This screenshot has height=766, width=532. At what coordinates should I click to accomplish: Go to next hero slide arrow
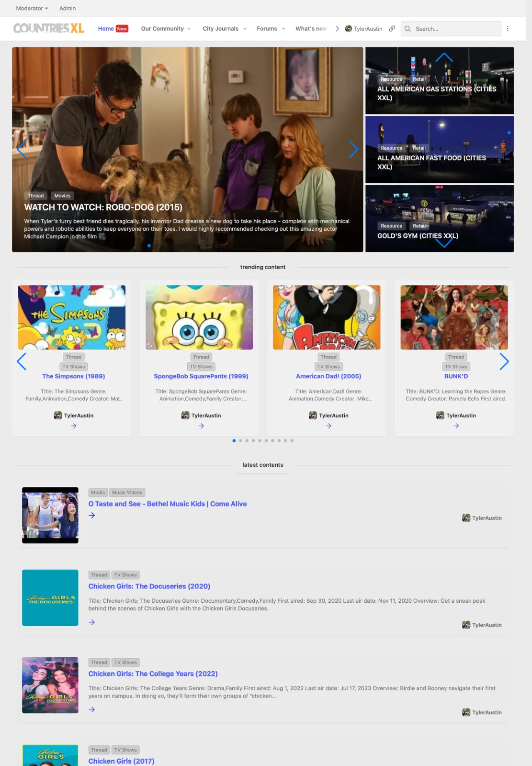tap(353, 149)
